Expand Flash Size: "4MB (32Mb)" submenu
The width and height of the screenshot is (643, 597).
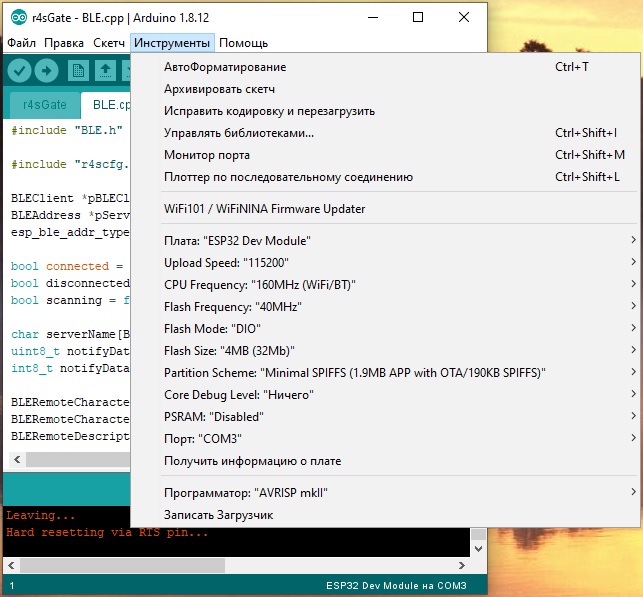385,351
